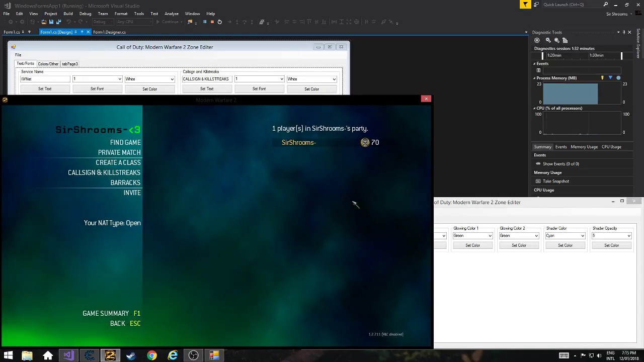
Task: Open the File menu in Zone Editer
Action: [x=18, y=55]
